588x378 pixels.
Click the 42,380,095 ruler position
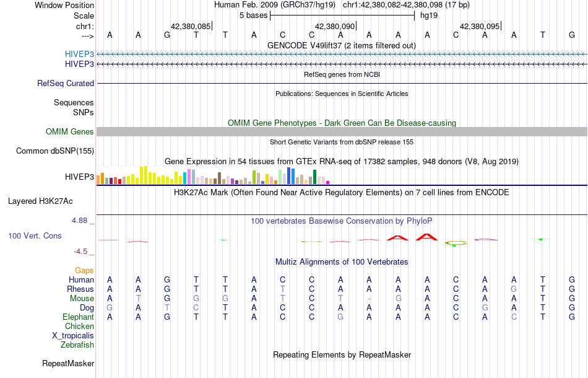coord(480,26)
